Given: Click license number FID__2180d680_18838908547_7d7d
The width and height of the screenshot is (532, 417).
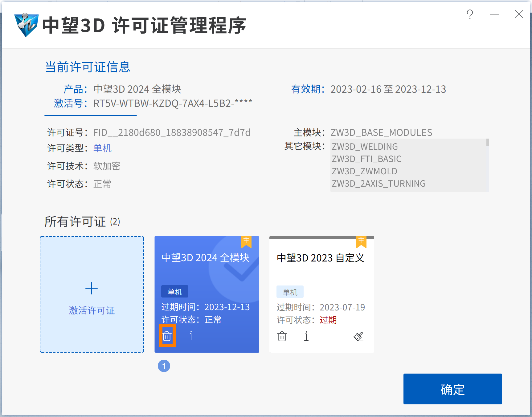Looking at the screenshot, I should pos(172,132).
